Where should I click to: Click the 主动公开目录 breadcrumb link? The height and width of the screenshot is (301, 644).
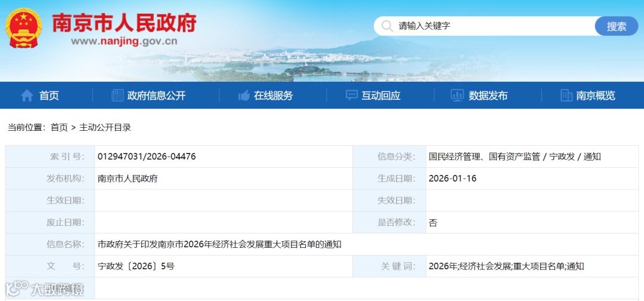pyautogui.click(x=105, y=127)
